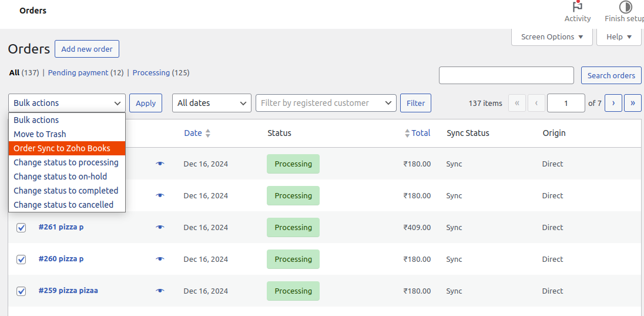Show Pending payment orders

pyautogui.click(x=78, y=73)
